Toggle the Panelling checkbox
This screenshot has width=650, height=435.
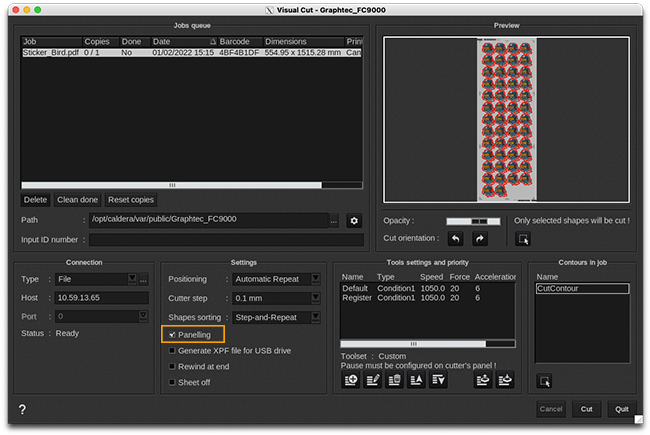coord(173,334)
